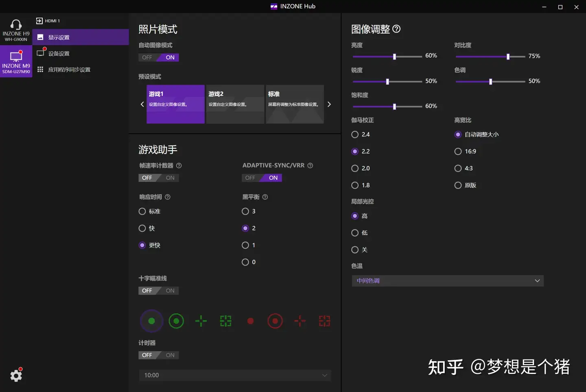586x392 pixels.
Task: Select gamma 2.2
Action: coord(361,151)
